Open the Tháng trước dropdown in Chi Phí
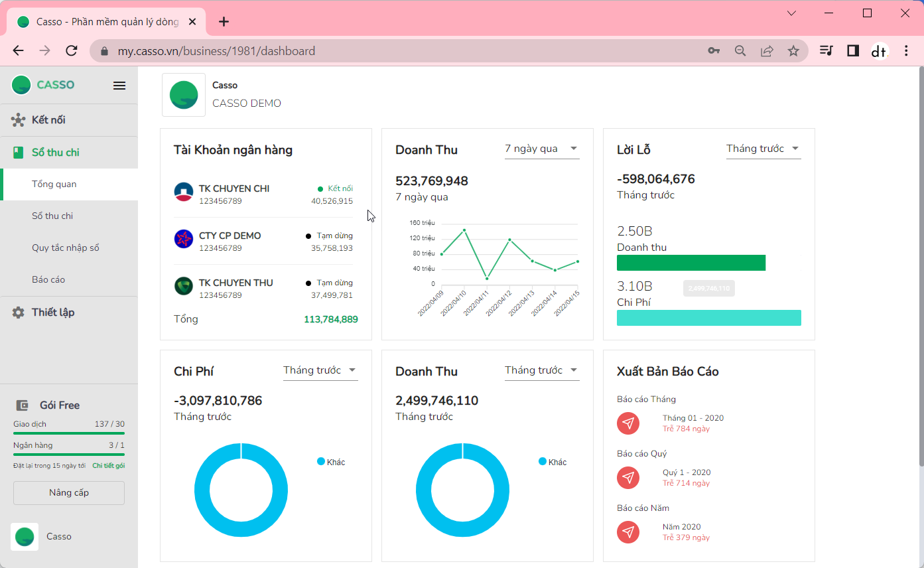The width and height of the screenshot is (924, 568). [320, 370]
